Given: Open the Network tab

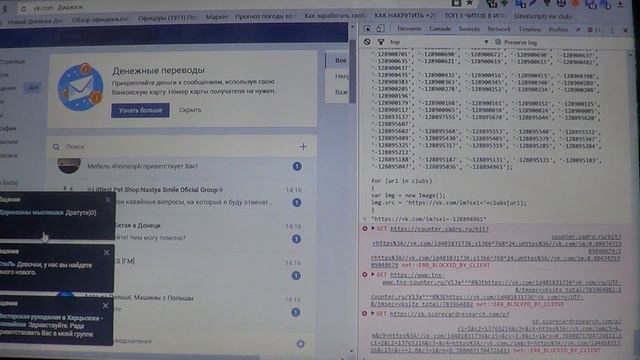Looking at the screenshot, I should (x=499, y=29).
